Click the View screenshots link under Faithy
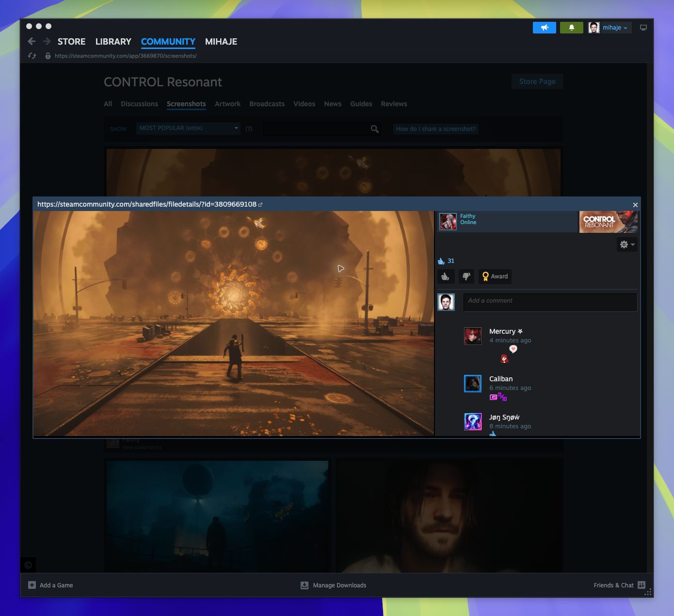This screenshot has height=616, width=674. coord(142,447)
